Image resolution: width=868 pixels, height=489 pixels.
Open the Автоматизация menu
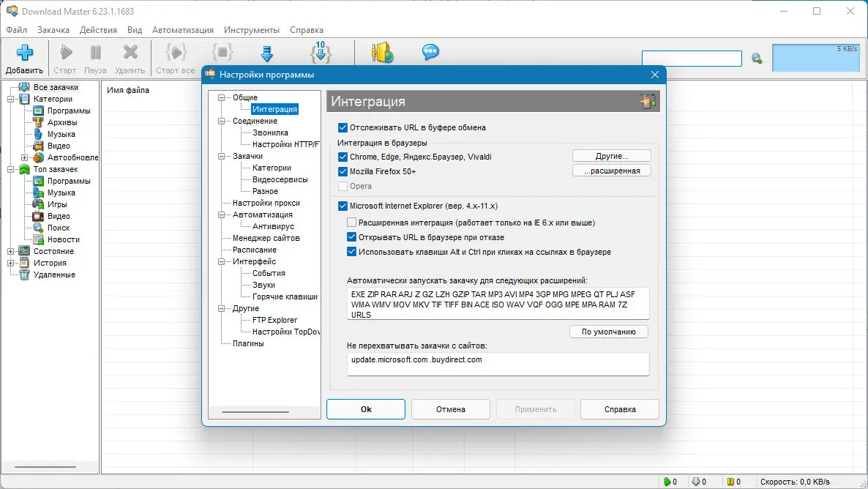point(183,30)
